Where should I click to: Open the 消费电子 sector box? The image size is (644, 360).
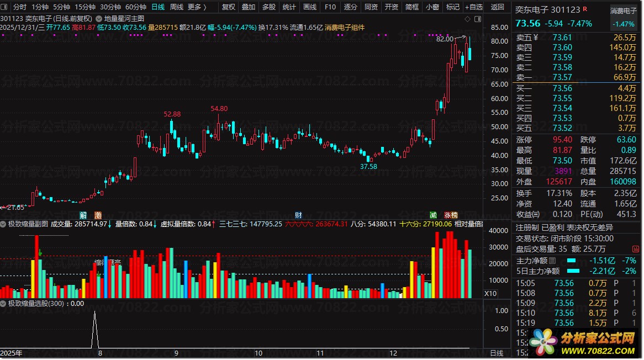click(x=623, y=17)
